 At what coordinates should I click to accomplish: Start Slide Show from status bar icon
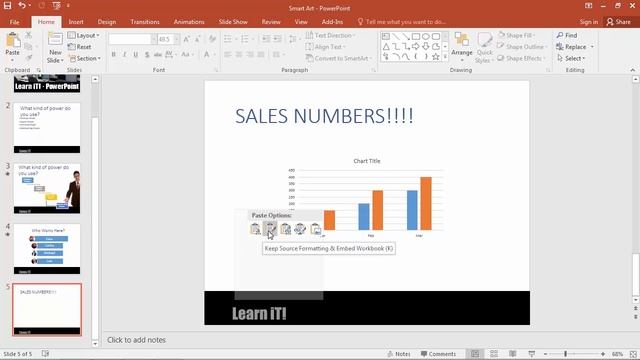click(531, 354)
